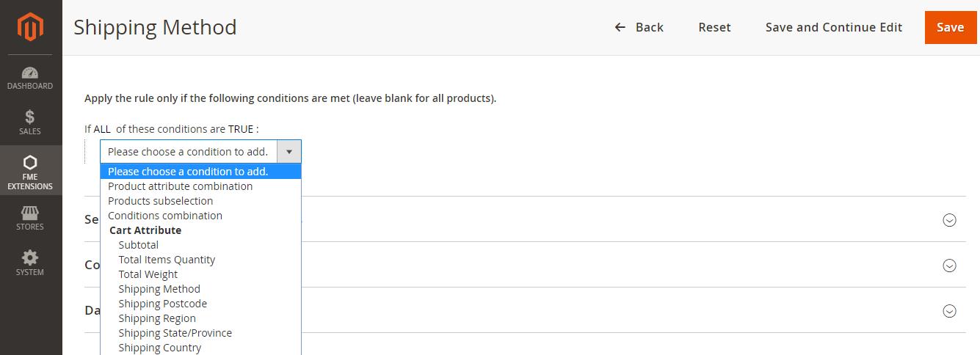Click Save and Continue Edit
Screen dimensions: 980x355
(x=834, y=27)
